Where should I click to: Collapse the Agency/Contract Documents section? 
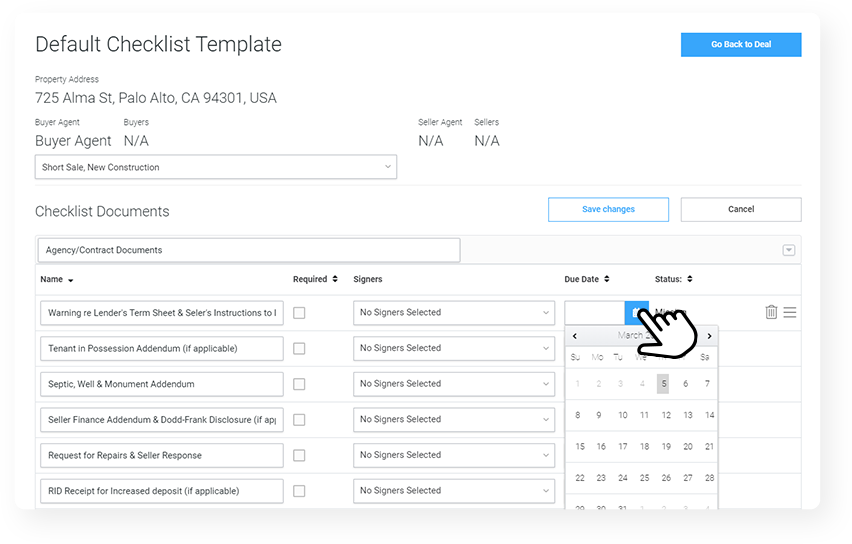[788, 250]
